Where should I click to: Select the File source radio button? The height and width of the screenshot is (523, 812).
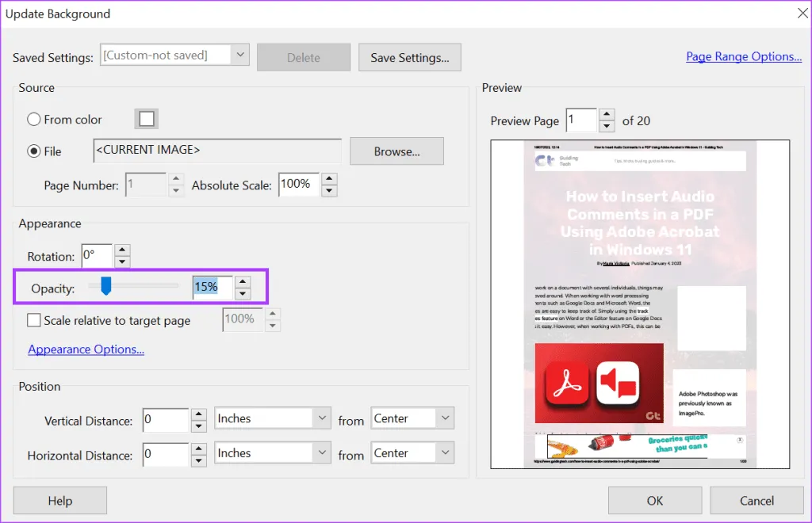tap(34, 151)
